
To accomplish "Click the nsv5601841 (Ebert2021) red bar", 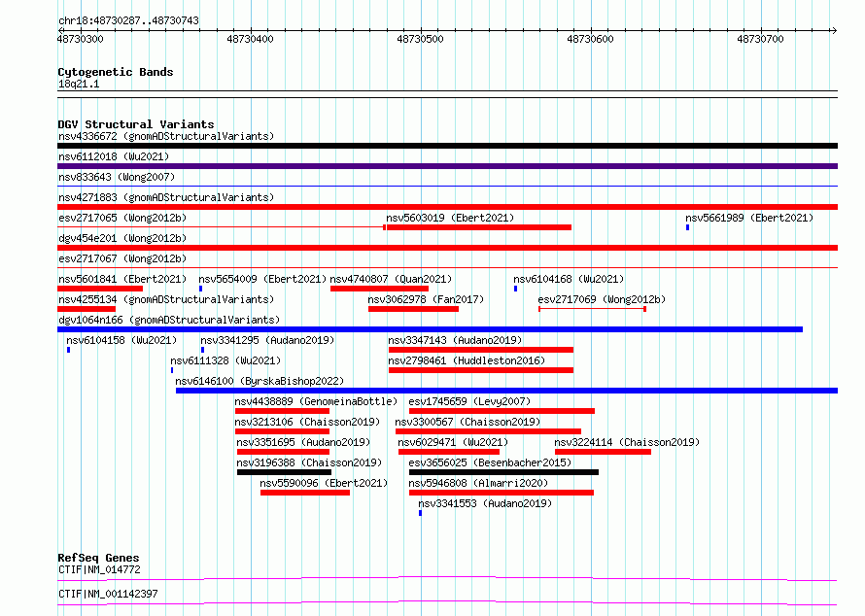I will click(100, 289).
